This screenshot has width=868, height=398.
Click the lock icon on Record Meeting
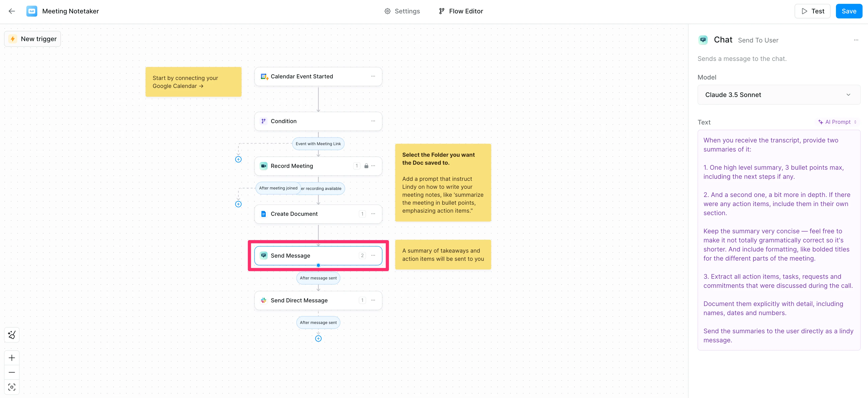[366, 166]
